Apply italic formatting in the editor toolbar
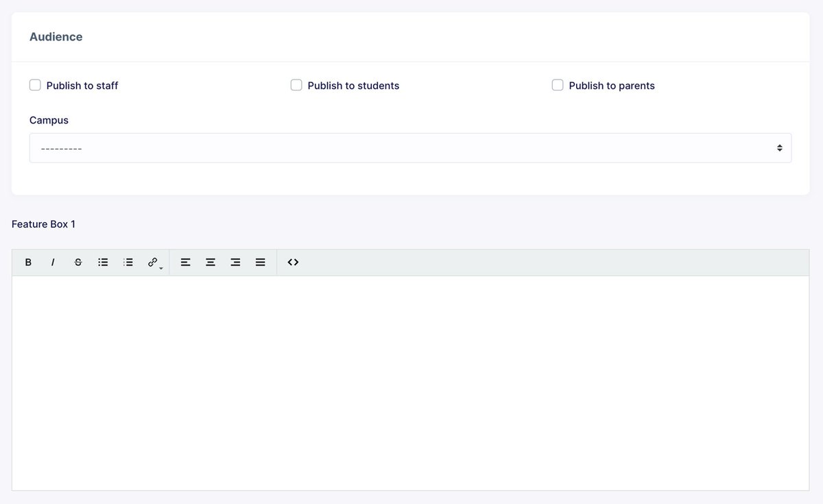The height and width of the screenshot is (504, 823). (53, 263)
